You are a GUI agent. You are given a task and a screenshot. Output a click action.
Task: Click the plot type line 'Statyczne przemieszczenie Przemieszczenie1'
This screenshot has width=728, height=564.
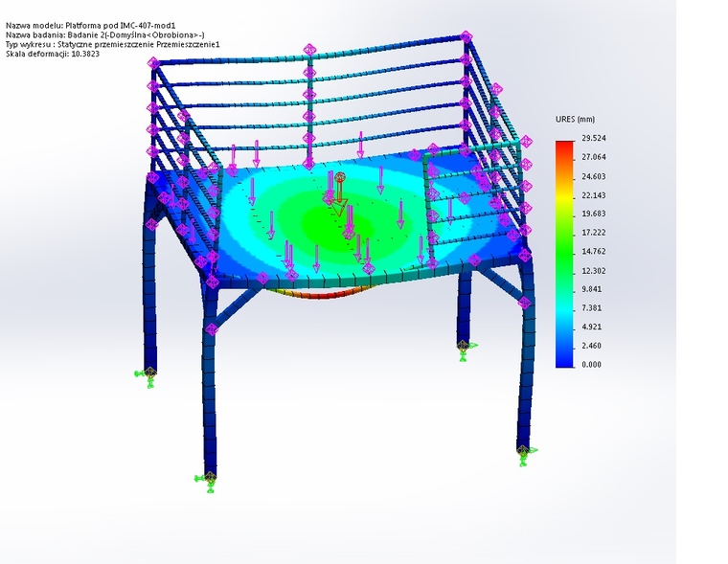[x=113, y=44]
